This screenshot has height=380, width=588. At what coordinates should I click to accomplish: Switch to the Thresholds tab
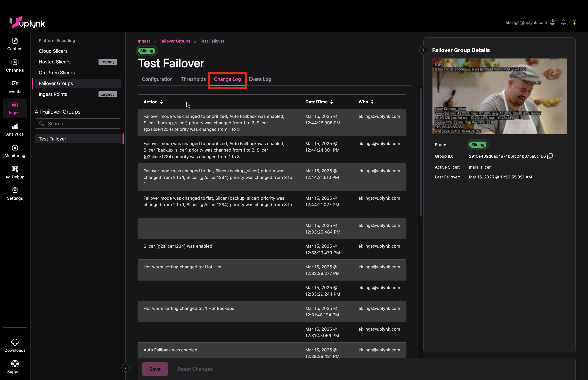coord(193,79)
